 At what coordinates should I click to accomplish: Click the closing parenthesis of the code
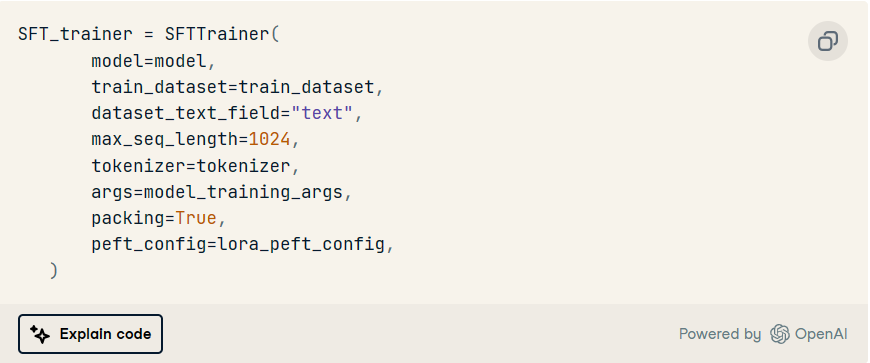[53, 271]
